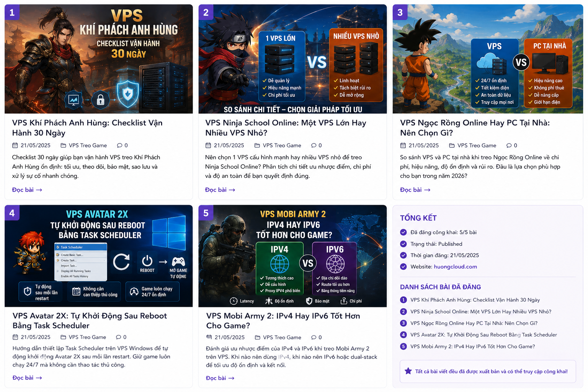
Task: Click folder icon on Khí Phách Anh Hùng card
Action: click(x=64, y=145)
